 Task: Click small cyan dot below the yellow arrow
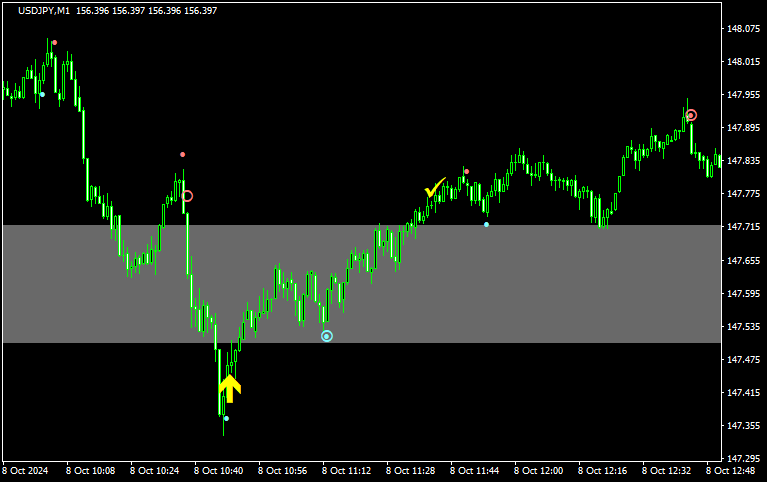tap(226, 418)
